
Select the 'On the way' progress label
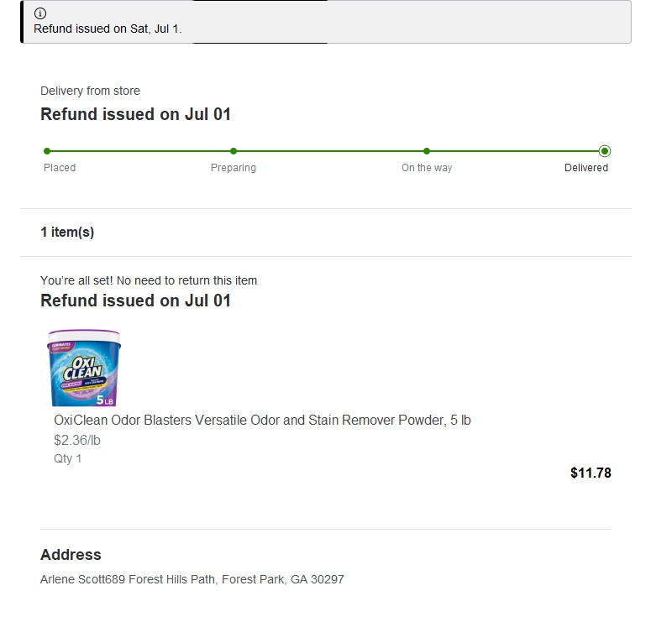click(x=427, y=168)
